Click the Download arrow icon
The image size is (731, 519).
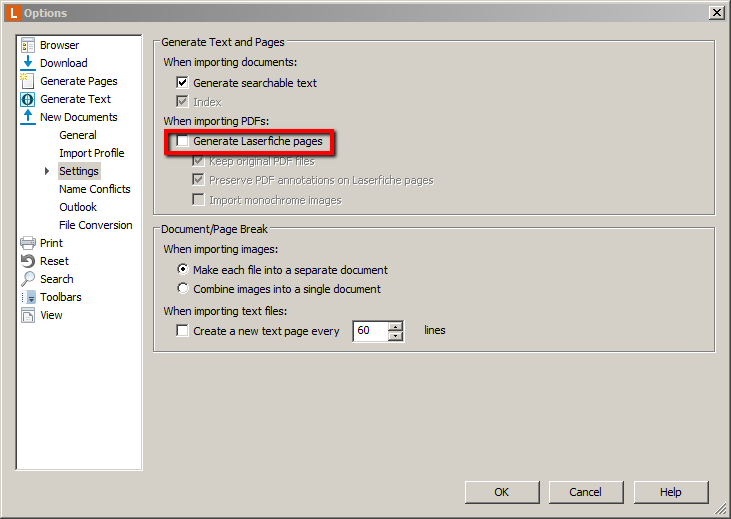[x=28, y=63]
